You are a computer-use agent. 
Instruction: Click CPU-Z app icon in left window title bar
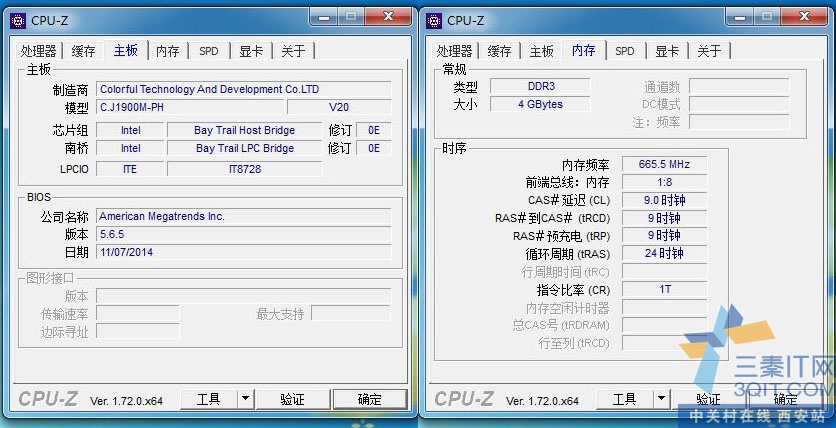point(18,20)
